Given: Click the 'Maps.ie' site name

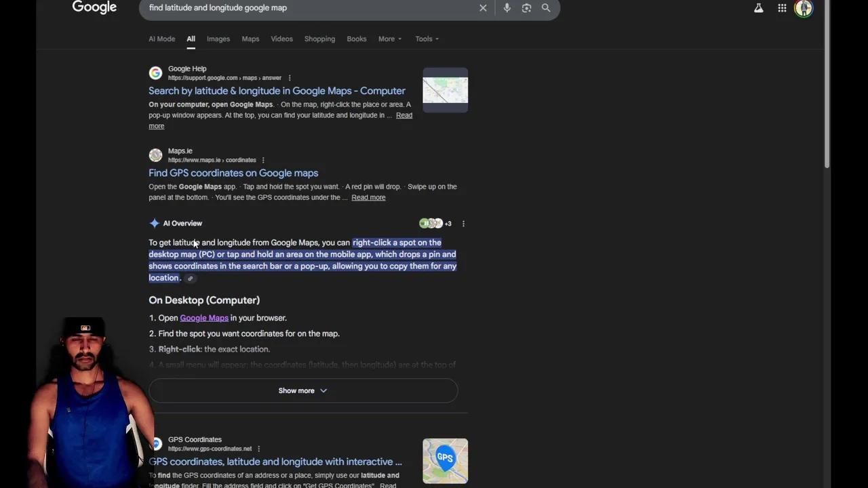Looking at the screenshot, I should click(180, 150).
